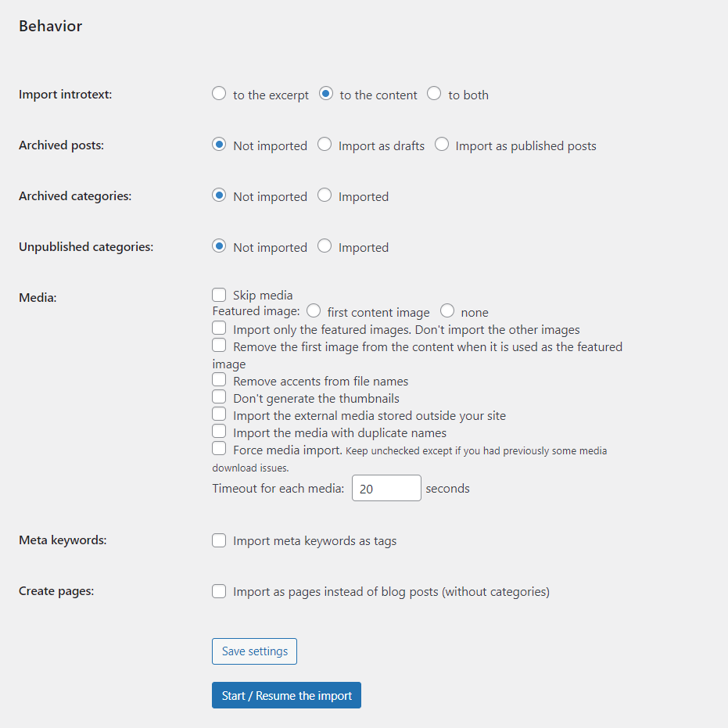Select 'to the excerpt' introtext option
This screenshot has width=728, height=728.
[219, 94]
